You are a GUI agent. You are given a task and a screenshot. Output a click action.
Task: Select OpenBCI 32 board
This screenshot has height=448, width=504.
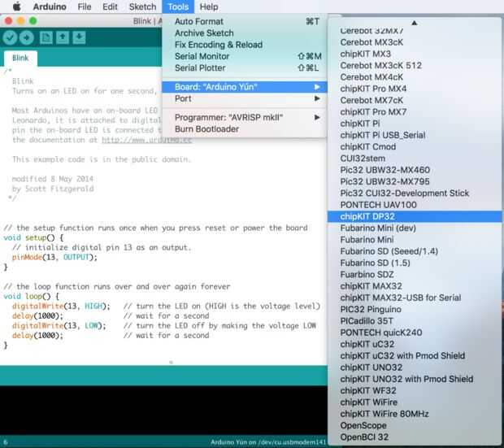pos(415,437)
